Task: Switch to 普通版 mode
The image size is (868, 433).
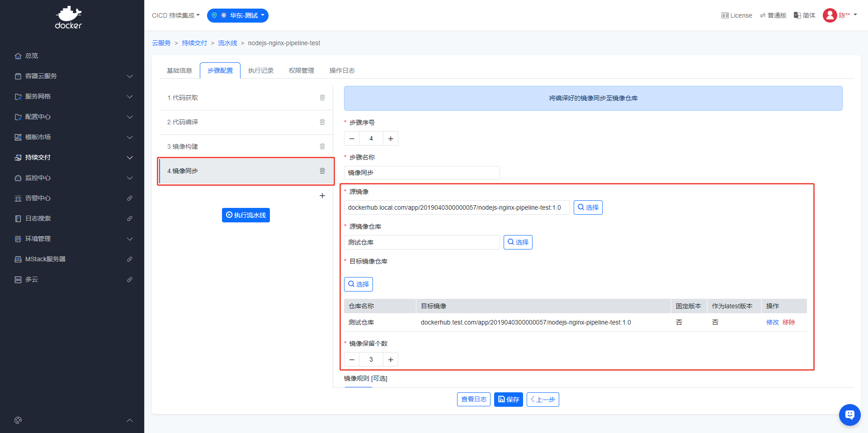Action: [773, 15]
